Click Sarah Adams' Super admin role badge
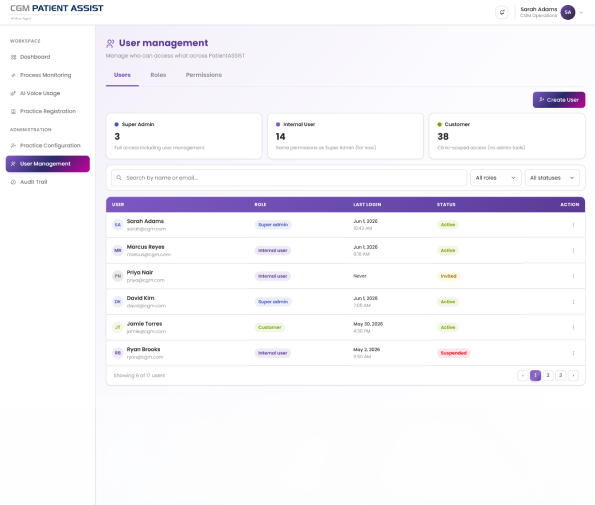 273,225
